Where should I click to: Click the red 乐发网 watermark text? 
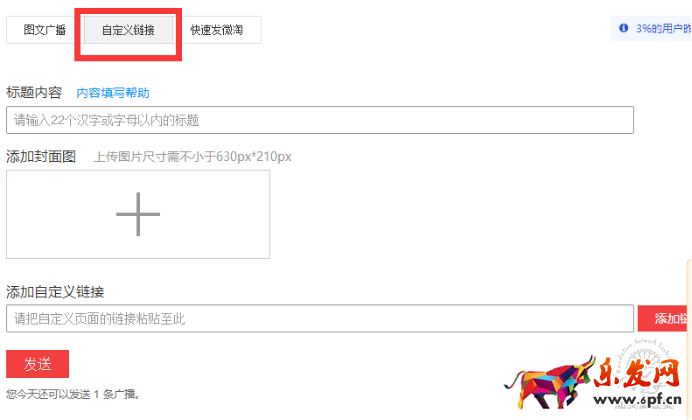click(x=637, y=374)
